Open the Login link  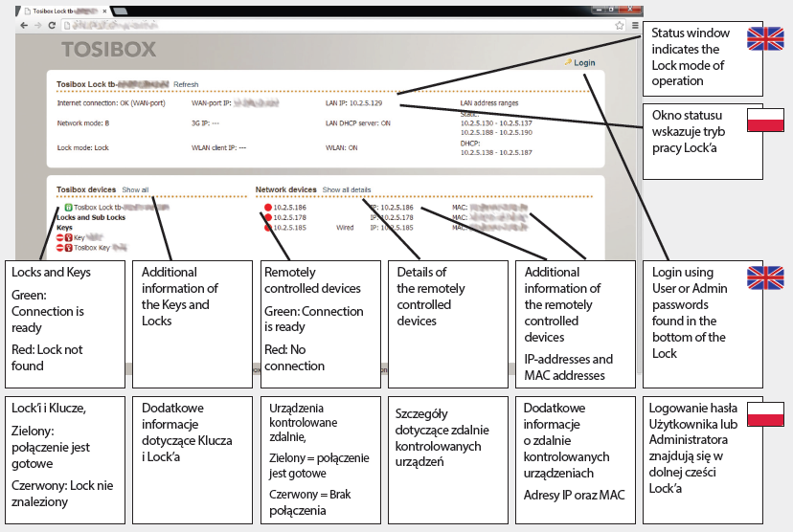click(580, 62)
